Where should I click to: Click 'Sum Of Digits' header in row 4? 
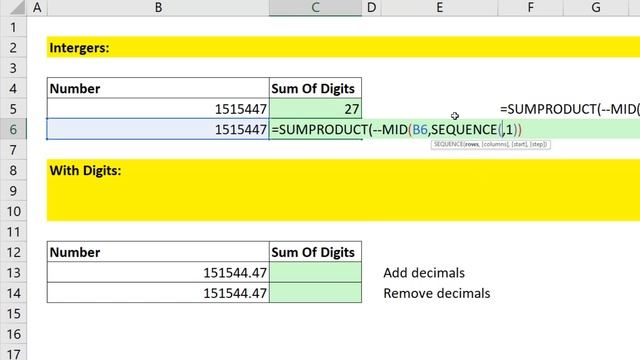point(315,89)
